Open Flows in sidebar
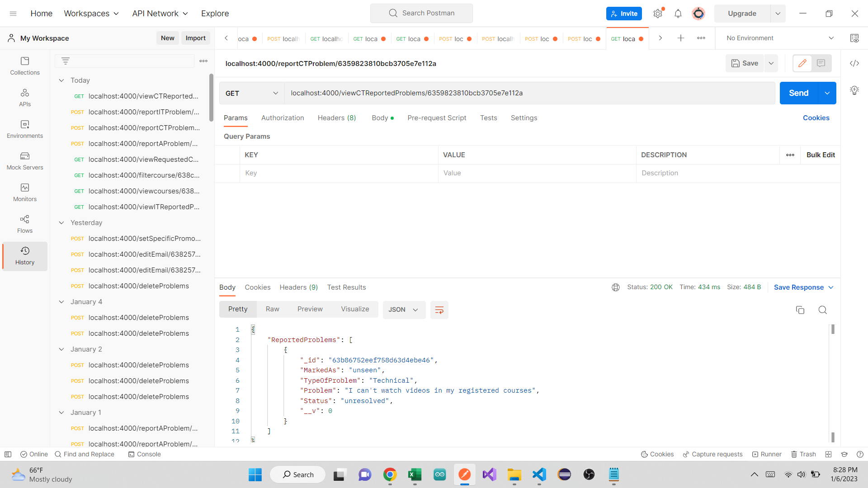 25,224
